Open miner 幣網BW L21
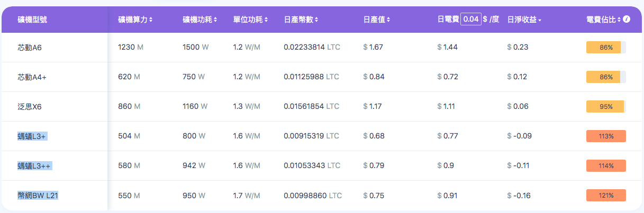The height and width of the screenshot is (213, 644). pos(38,195)
